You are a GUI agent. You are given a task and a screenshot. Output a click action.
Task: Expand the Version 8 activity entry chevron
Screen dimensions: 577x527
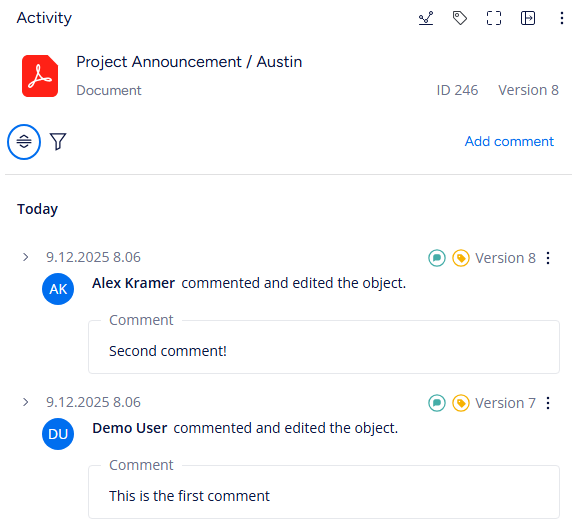pyautogui.click(x=25, y=257)
